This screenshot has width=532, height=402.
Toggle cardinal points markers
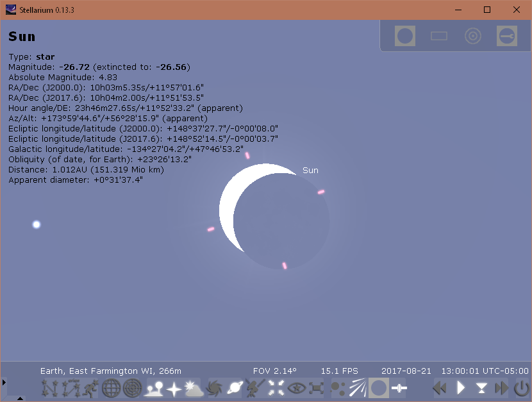click(x=174, y=389)
